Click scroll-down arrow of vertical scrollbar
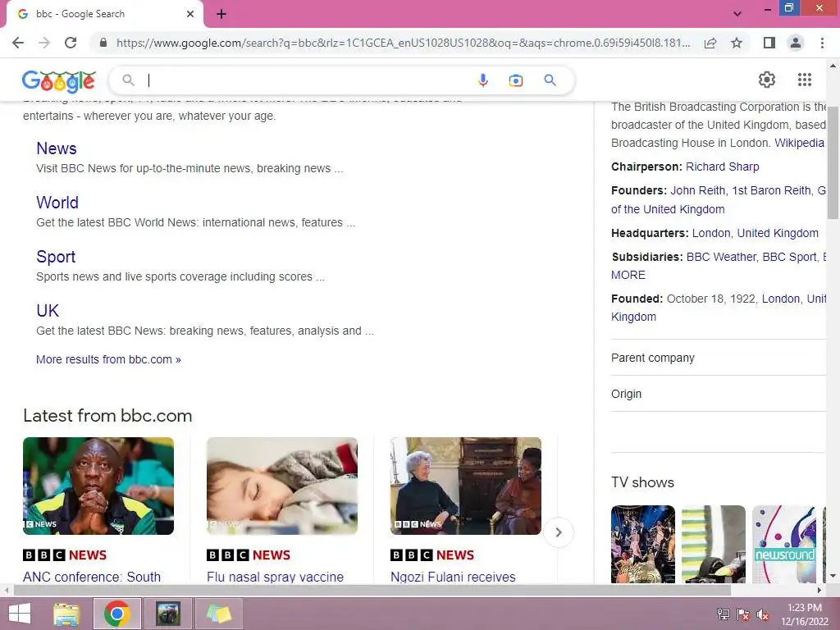The height and width of the screenshot is (630, 840). [833, 577]
